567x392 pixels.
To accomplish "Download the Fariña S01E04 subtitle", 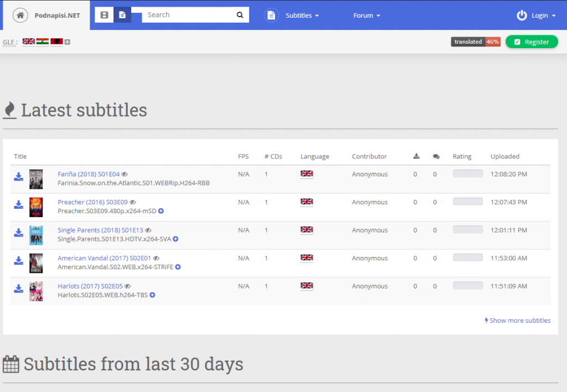I will click(19, 177).
